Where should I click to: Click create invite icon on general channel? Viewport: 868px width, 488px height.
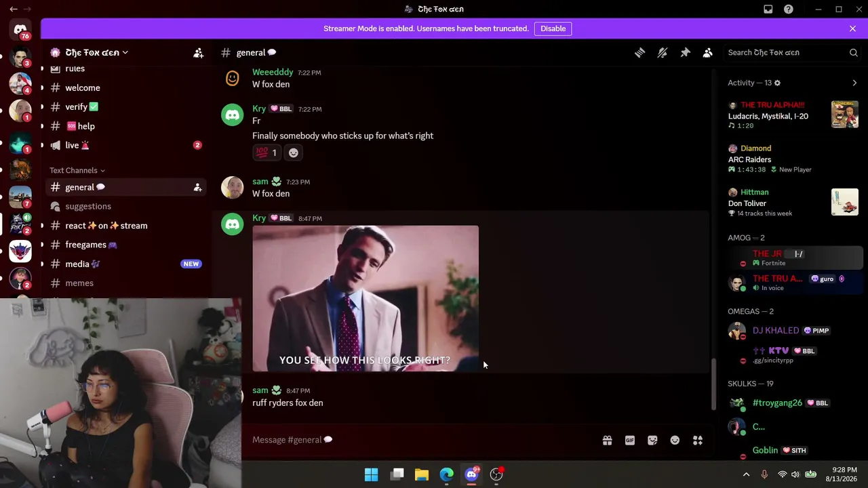[197, 187]
